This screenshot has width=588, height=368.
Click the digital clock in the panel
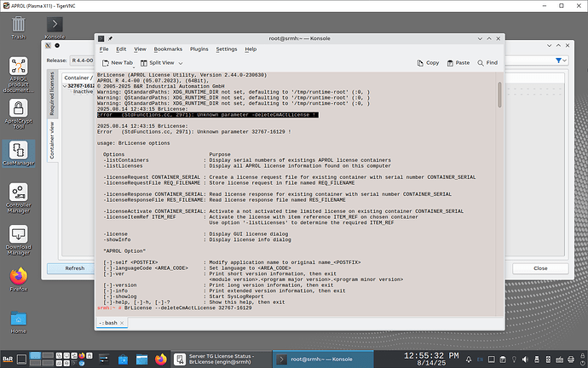tap(431, 359)
